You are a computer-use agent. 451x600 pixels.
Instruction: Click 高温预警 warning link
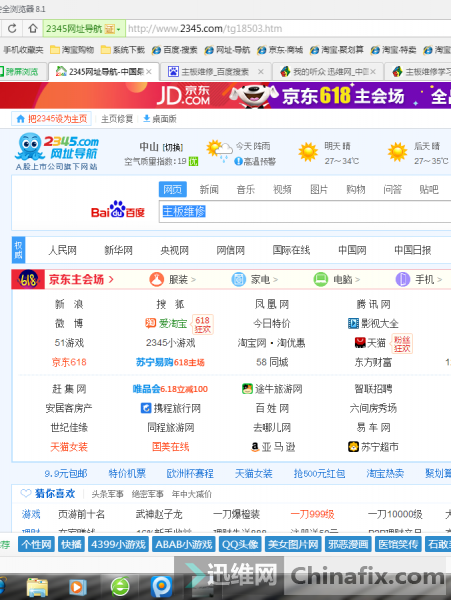[255, 161]
